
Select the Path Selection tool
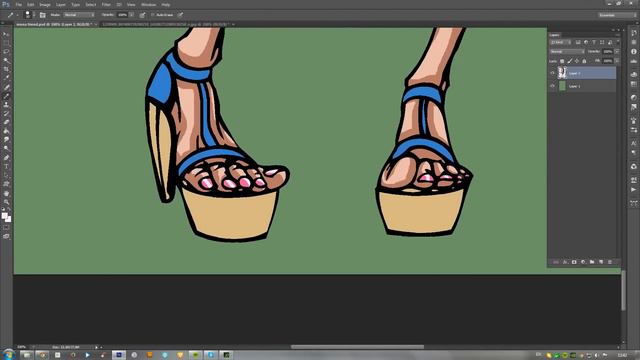coord(6,175)
